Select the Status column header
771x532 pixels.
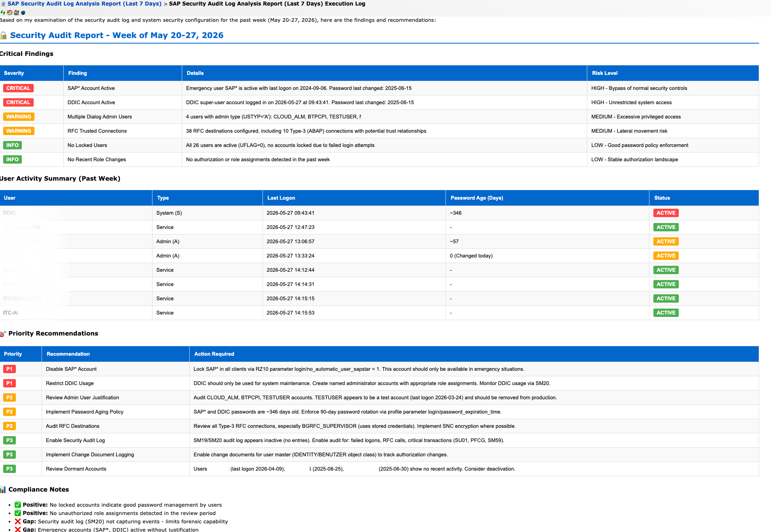pos(704,198)
